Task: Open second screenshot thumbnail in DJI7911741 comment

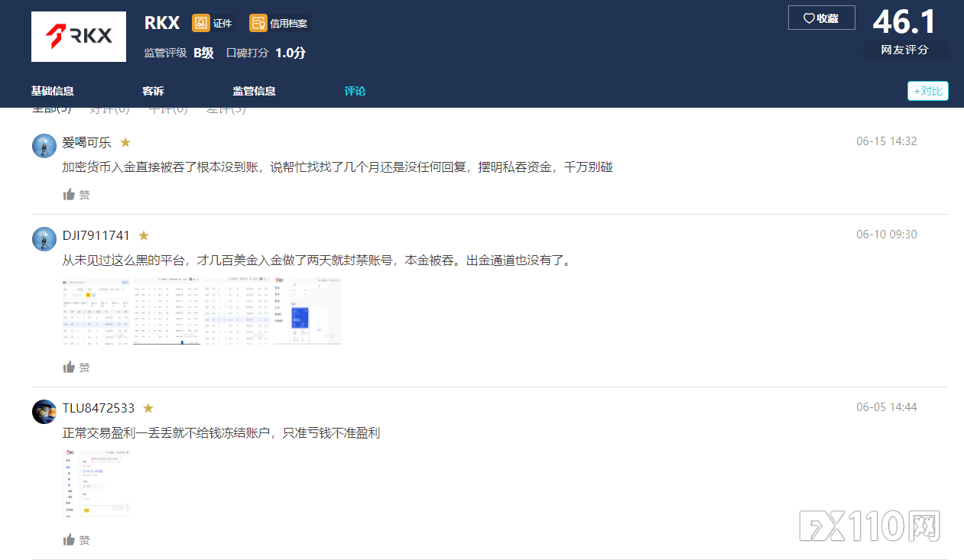Action: click(x=167, y=312)
